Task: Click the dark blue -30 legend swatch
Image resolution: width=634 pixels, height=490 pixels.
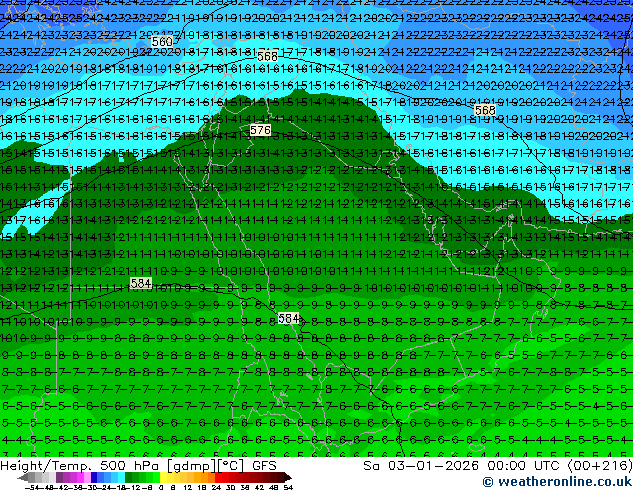Action: pyautogui.click(x=94, y=477)
